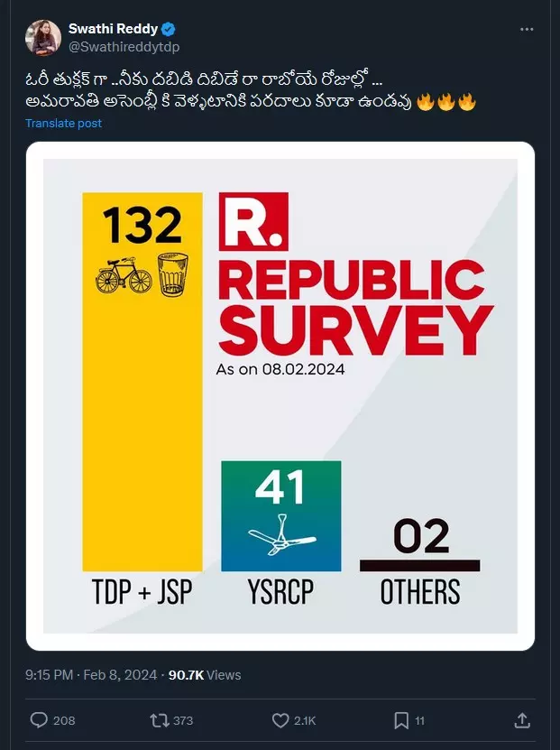Open the post options ellipsis menu
This screenshot has height=750, width=560.
[526, 28]
